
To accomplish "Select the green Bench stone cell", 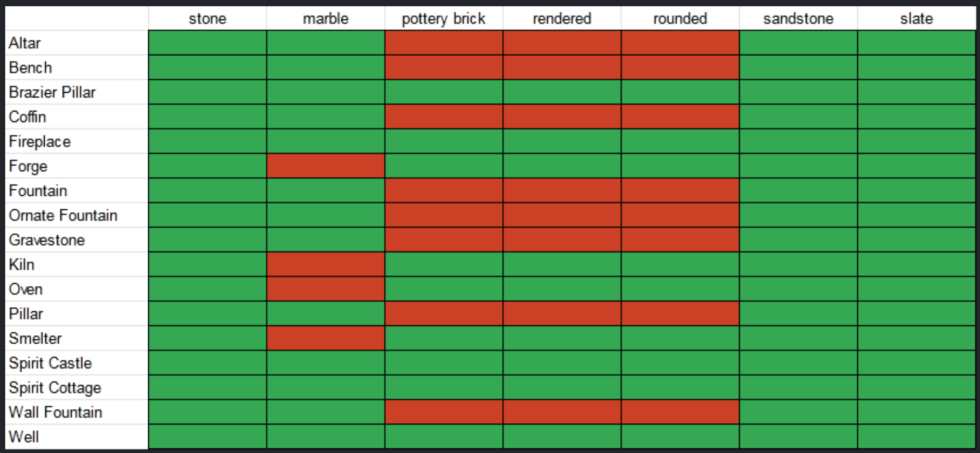I will point(207,67).
